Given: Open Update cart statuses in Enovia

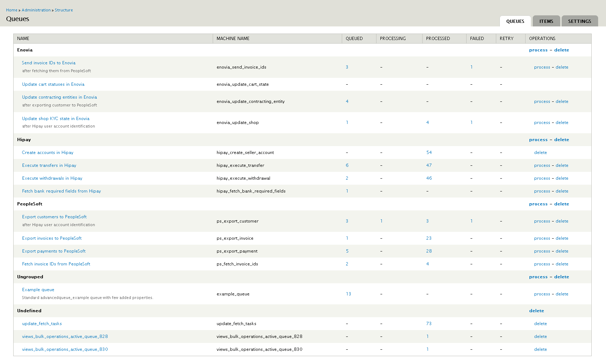Looking at the screenshot, I should point(53,84).
